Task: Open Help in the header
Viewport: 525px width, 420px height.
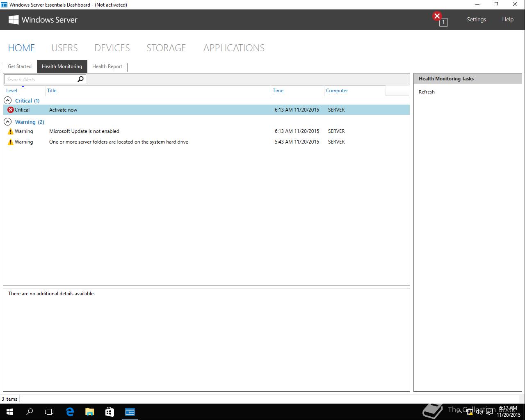Action: 508,19
